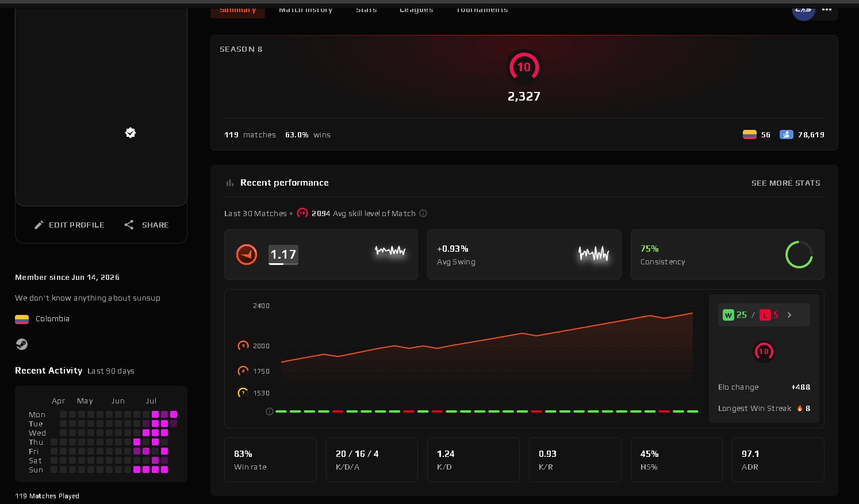This screenshot has width=859, height=504.
Task: Click the user avatar next to three-dot menu
Action: 803,10
